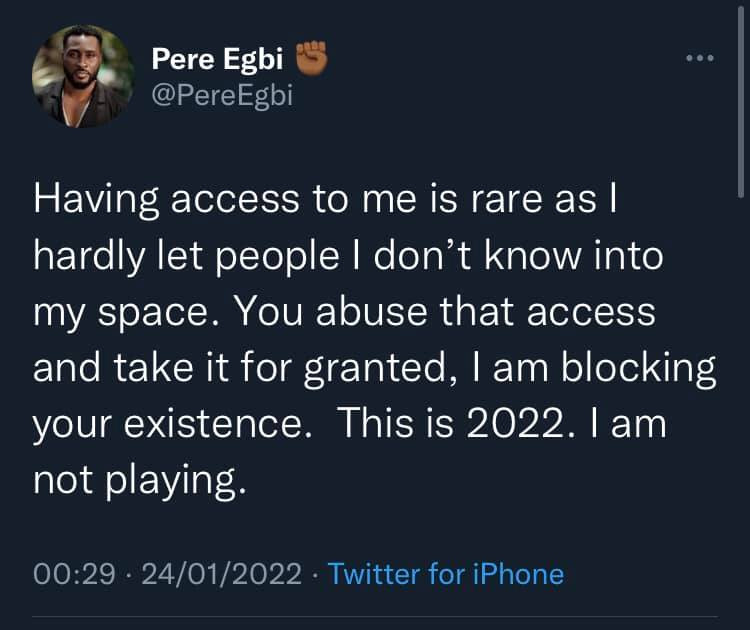Screen dimensions: 750x630
Task: Click "2022" inside the tweet body text
Action: (x=516, y=426)
